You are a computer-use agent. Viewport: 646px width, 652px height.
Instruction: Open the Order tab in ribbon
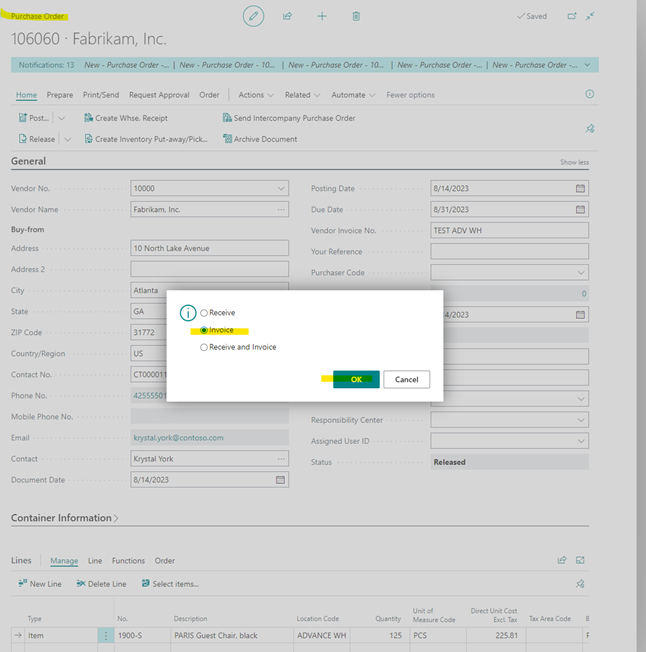click(x=209, y=95)
